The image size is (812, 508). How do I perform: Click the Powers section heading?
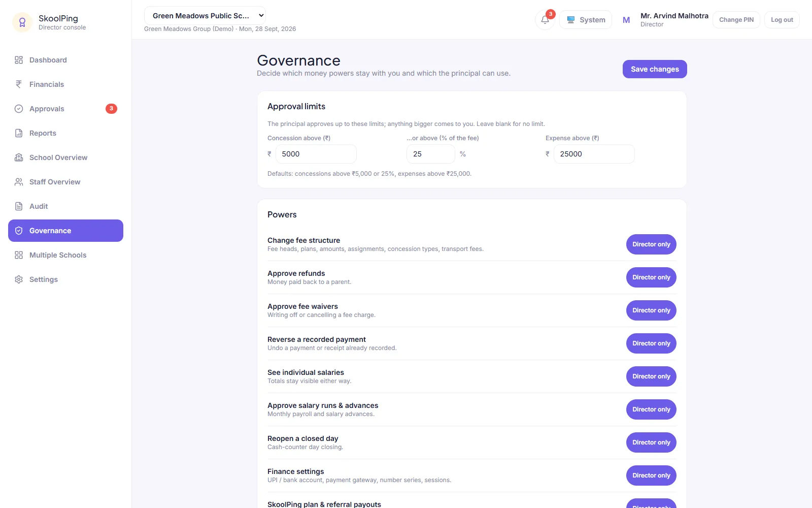coord(282,214)
